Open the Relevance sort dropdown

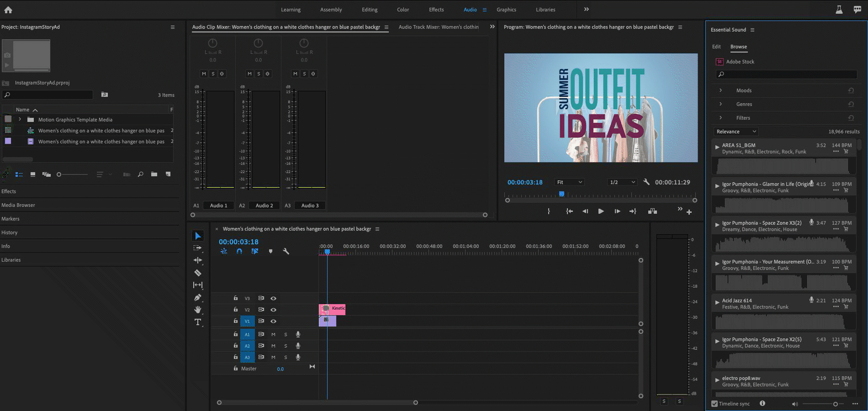[x=735, y=132]
